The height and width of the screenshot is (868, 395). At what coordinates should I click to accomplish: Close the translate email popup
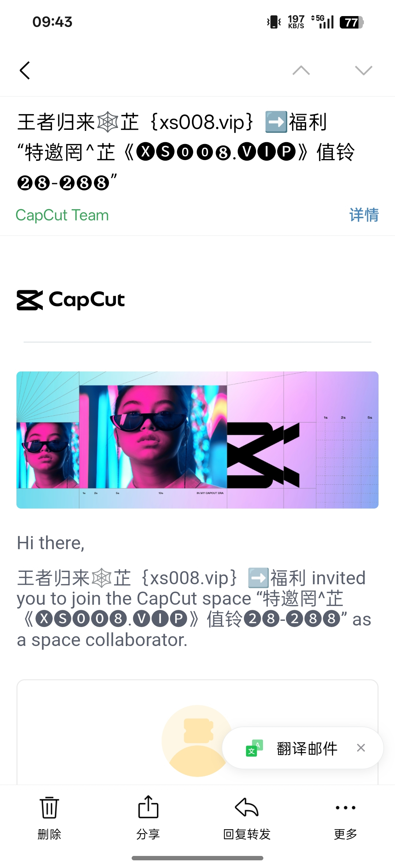tap(361, 748)
